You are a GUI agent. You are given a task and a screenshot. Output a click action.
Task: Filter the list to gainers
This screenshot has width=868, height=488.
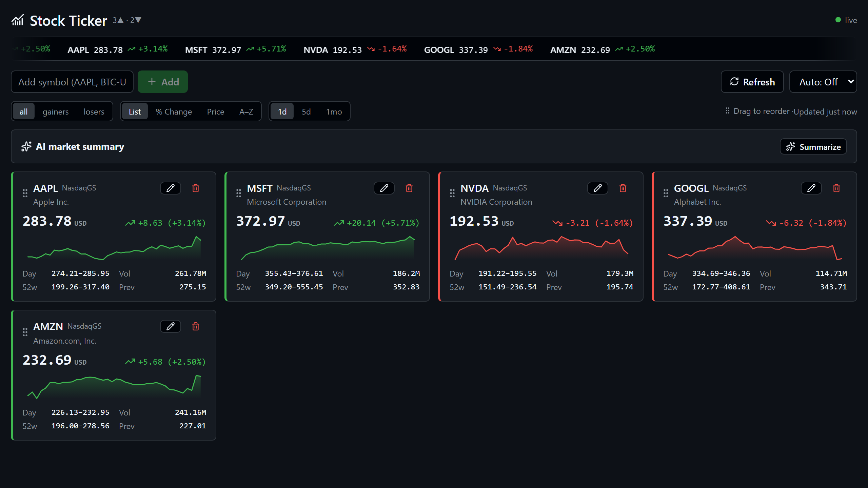56,111
